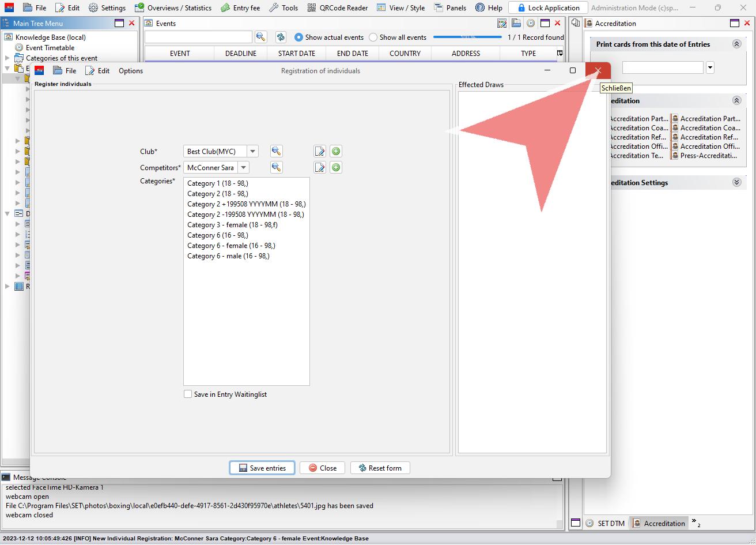Open the Club dropdown list
The width and height of the screenshot is (756, 545).
252,152
